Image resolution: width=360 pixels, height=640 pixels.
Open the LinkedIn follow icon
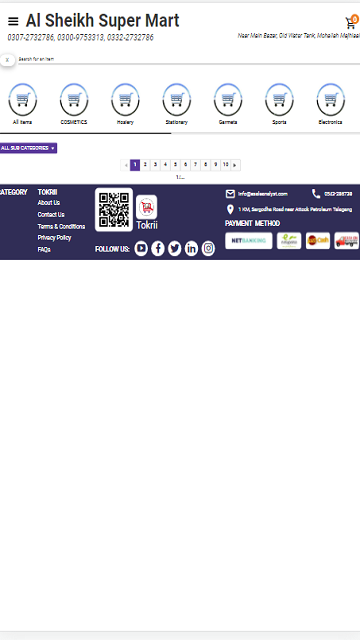(191, 248)
